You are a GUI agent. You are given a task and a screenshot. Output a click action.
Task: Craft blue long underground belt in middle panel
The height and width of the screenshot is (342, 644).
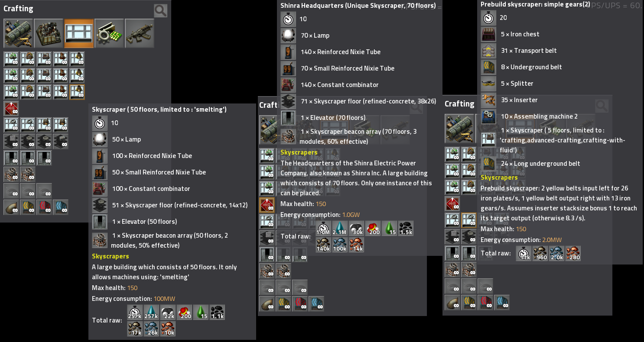pos(316,304)
